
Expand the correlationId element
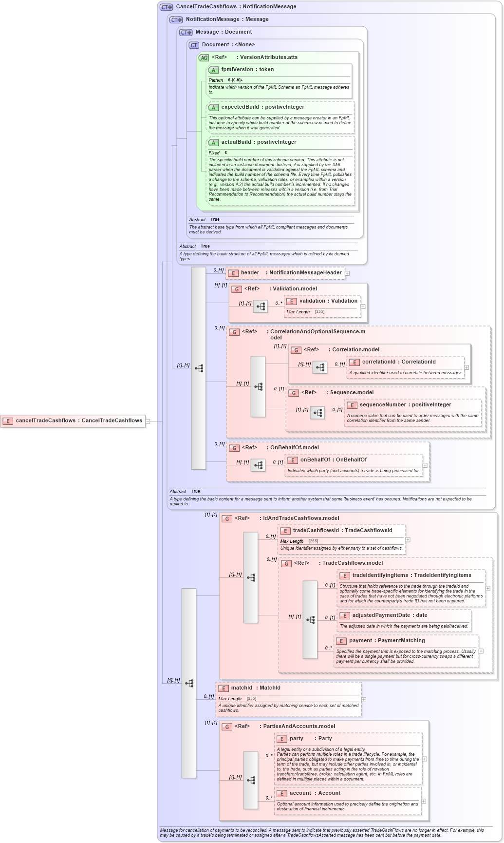467,367
